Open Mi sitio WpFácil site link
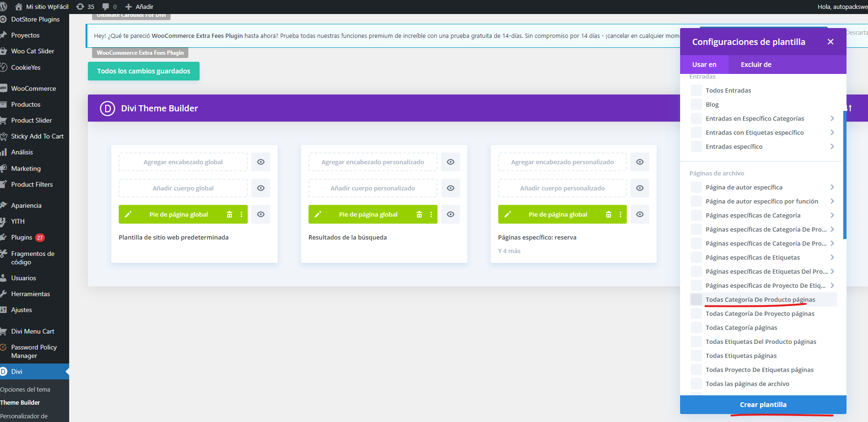The image size is (868, 422). point(42,7)
